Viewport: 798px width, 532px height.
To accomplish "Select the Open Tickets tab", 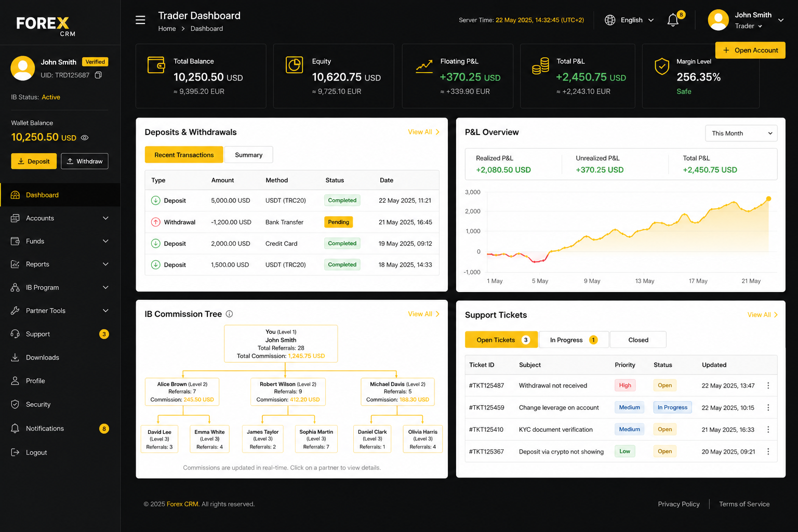I will (x=501, y=340).
